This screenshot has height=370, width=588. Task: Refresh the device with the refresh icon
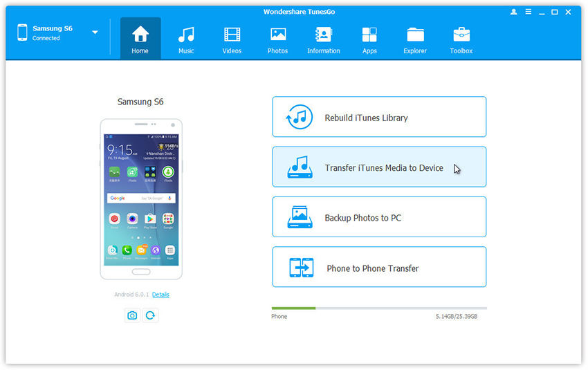click(150, 315)
